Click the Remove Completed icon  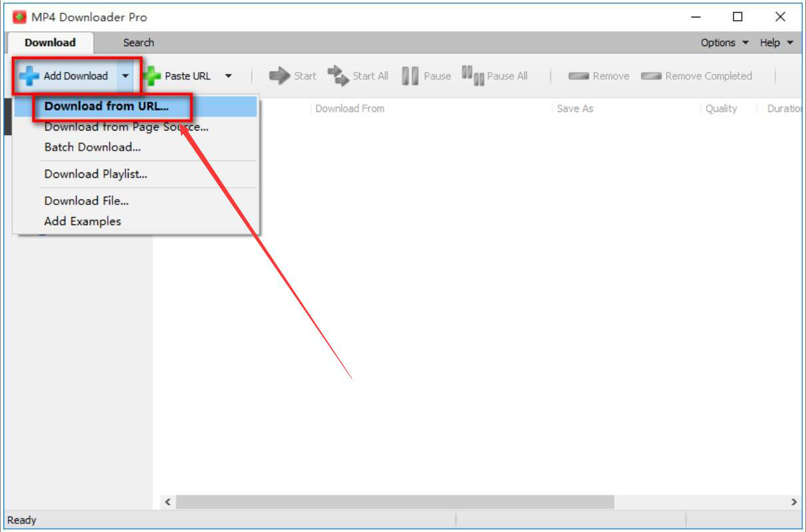click(651, 76)
